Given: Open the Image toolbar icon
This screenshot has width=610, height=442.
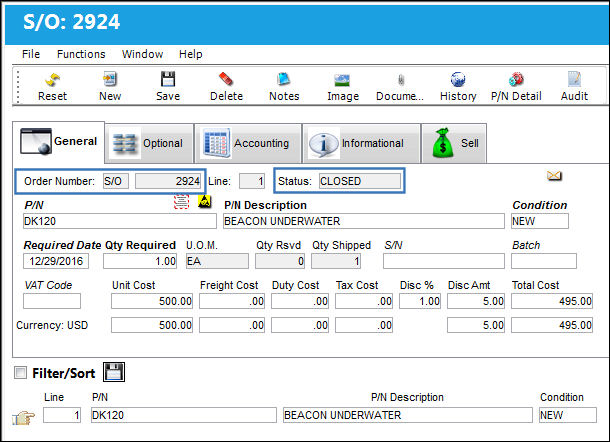Looking at the screenshot, I should click(342, 80).
